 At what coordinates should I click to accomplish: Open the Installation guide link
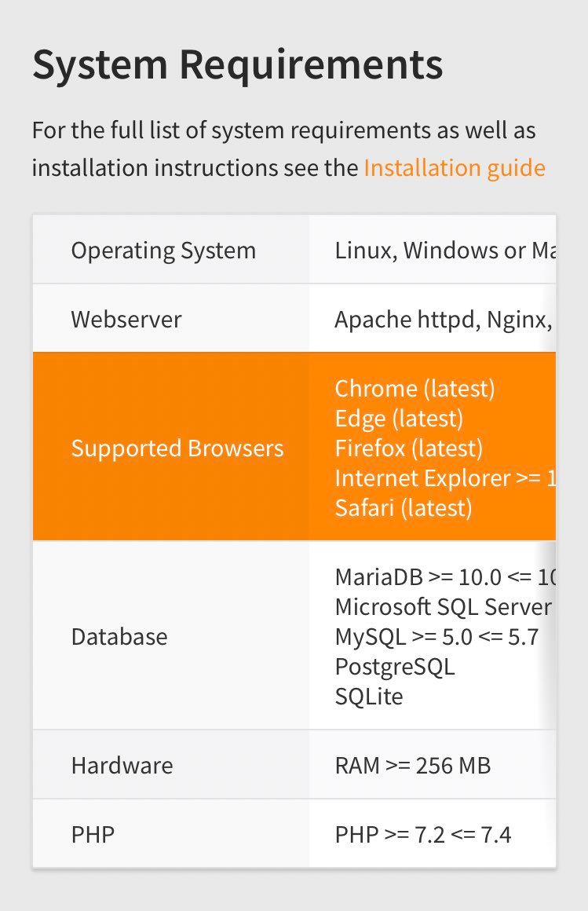pos(454,168)
